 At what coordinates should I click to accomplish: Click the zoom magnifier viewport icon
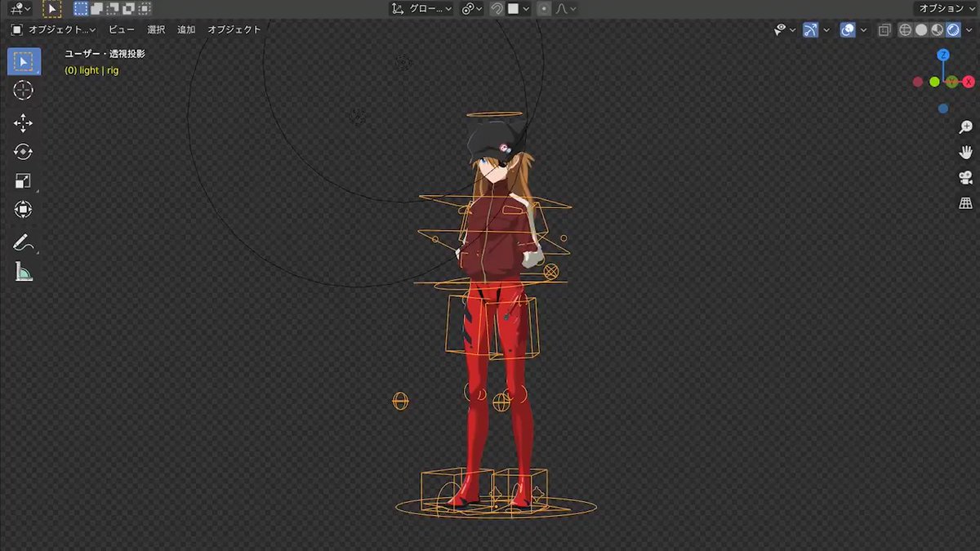click(965, 127)
